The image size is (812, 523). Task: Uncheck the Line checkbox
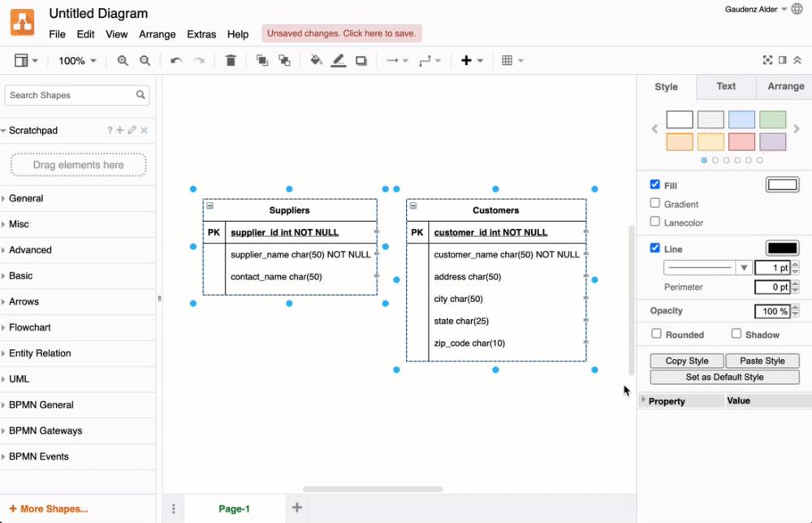coord(655,248)
